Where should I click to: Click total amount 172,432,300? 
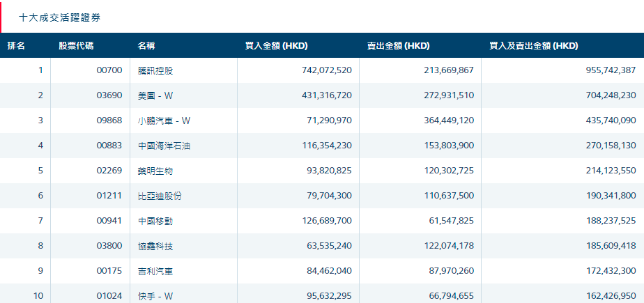coord(611,271)
